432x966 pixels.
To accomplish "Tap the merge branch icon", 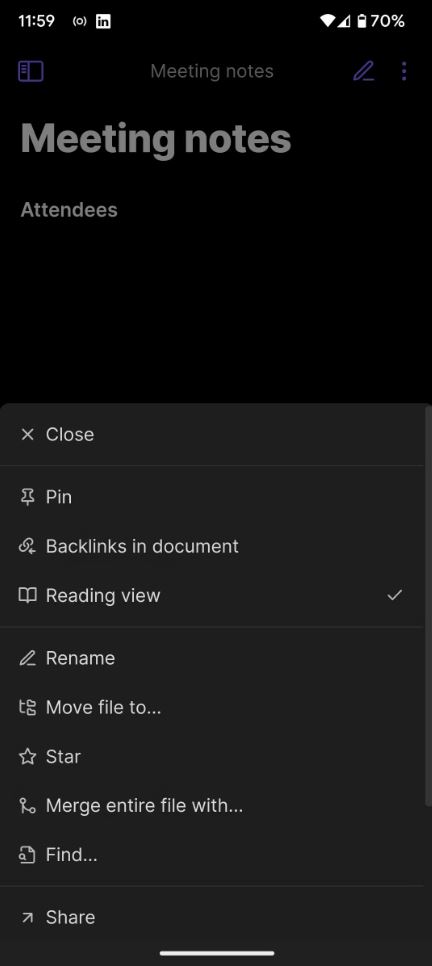I will [27, 806].
